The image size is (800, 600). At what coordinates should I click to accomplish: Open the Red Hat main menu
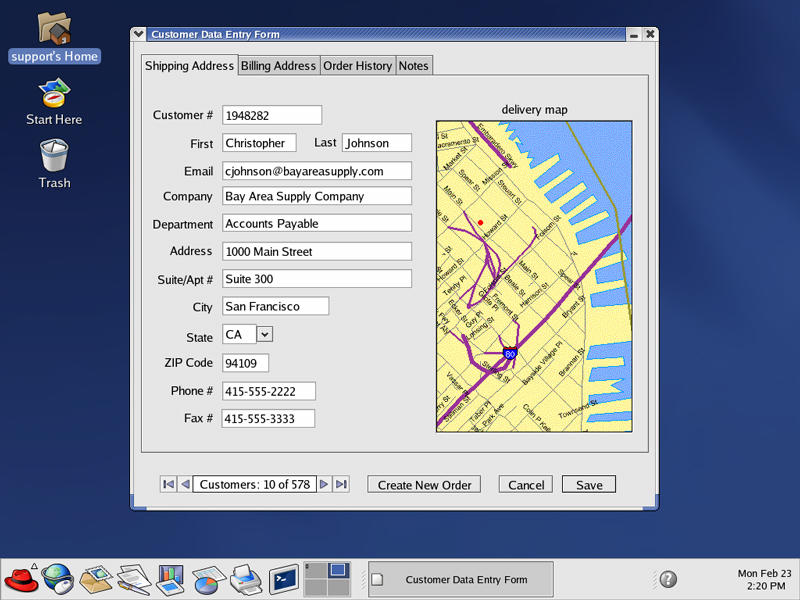[x=20, y=579]
